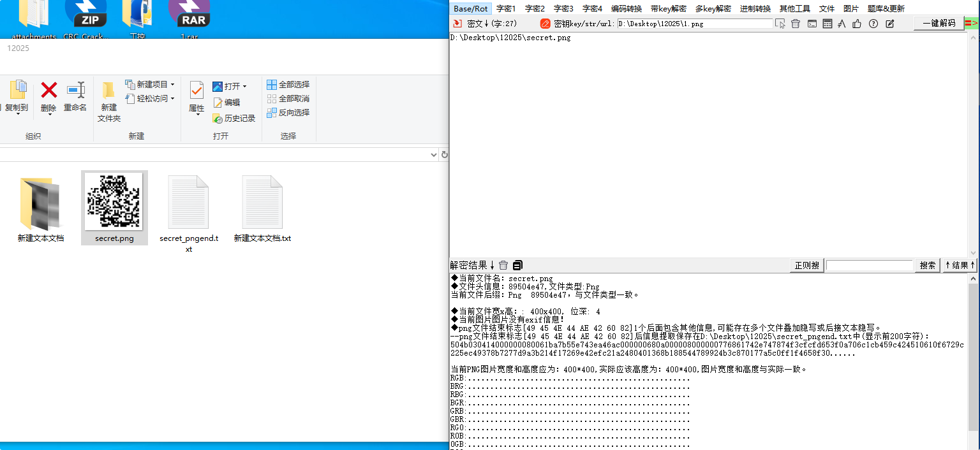Click the red arrow icon next to 一键解码
The width and height of the screenshot is (980, 450).
pos(970,23)
